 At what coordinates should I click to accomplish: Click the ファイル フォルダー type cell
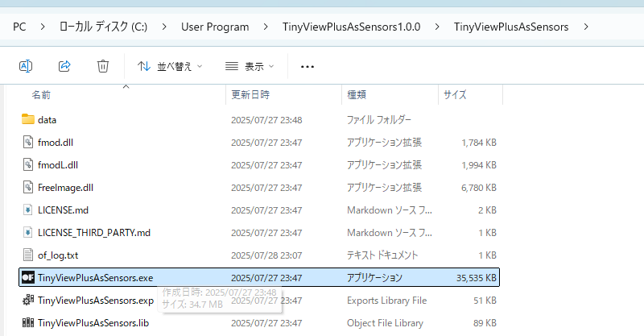point(378,120)
